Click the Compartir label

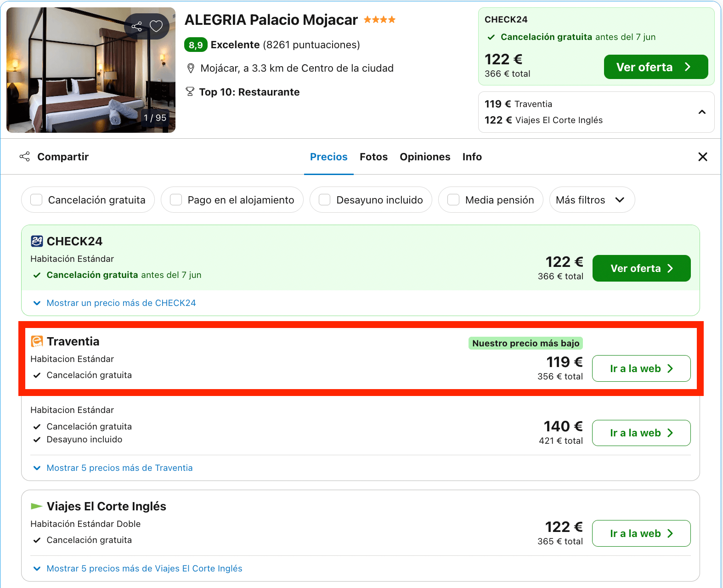[x=63, y=157]
